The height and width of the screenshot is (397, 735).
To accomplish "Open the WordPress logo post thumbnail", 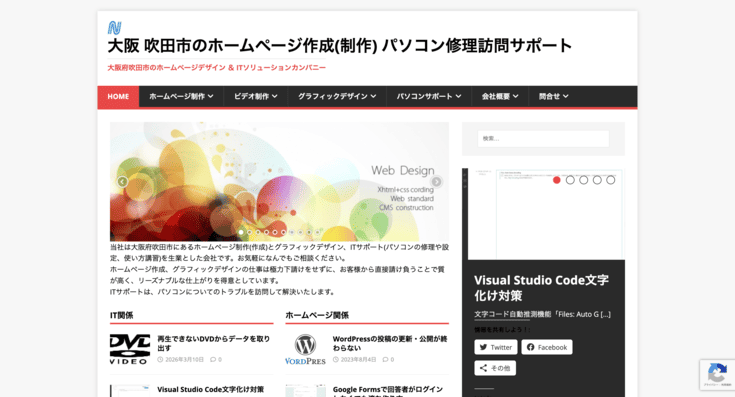I will 305,349.
